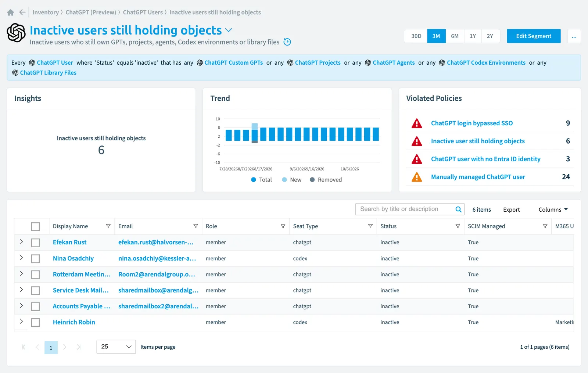Image resolution: width=588 pixels, height=373 pixels.
Task: Expand the Accounts Payable row
Action: [21, 306]
